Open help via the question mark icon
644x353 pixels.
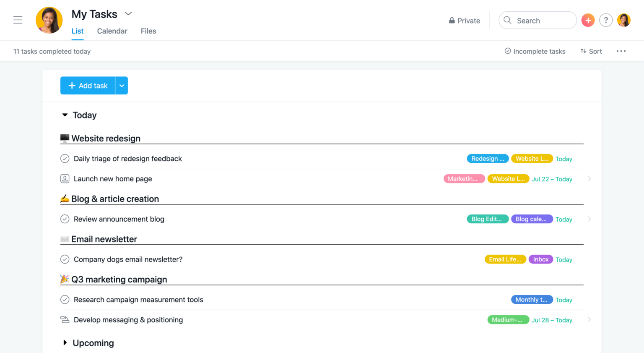606,20
